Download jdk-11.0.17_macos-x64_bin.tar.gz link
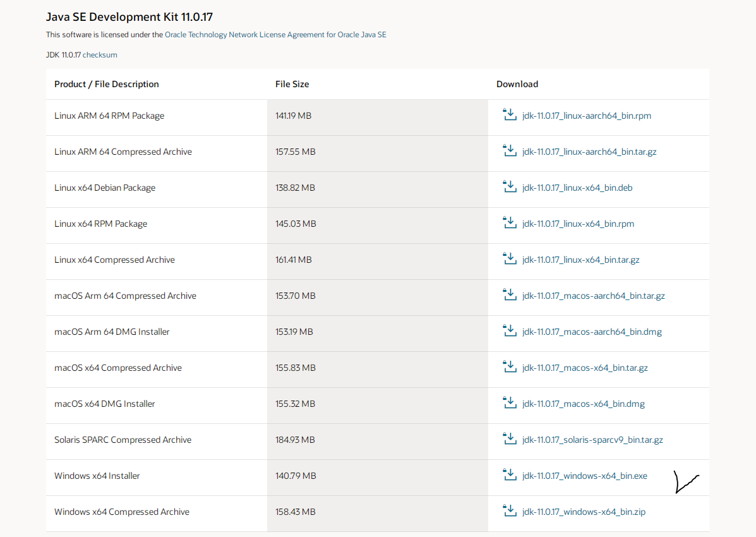The width and height of the screenshot is (756, 537). click(585, 368)
